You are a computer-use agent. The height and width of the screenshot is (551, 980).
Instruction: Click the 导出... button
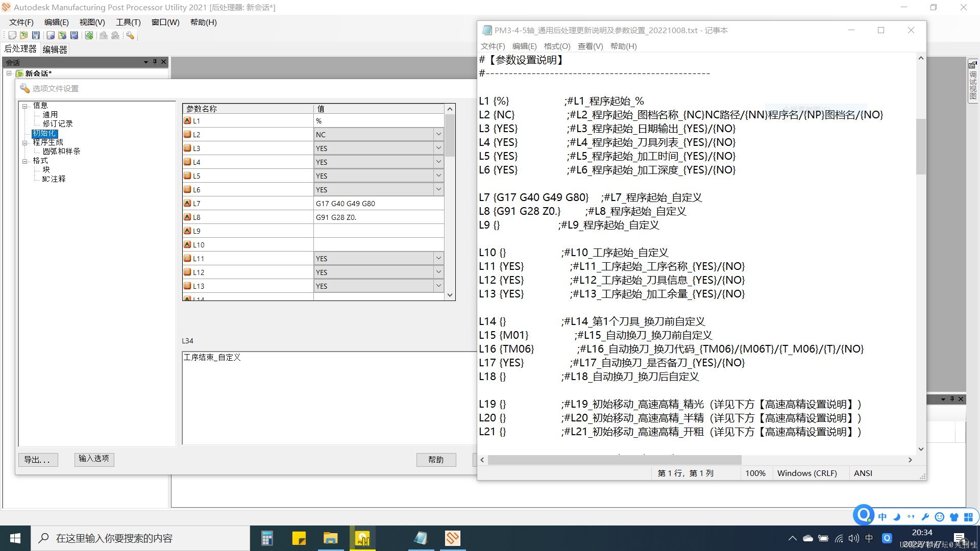[38, 460]
